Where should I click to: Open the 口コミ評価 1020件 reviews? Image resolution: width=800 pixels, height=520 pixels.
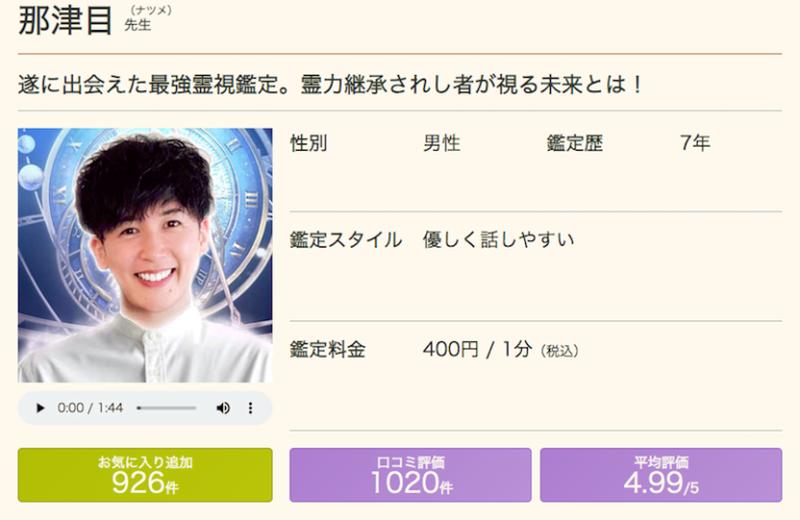410,475
